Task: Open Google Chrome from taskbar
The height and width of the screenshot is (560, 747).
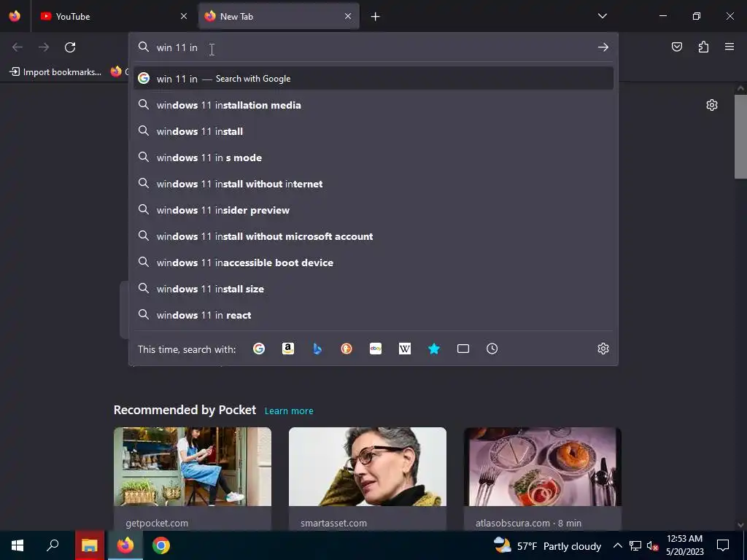Action: (x=161, y=545)
